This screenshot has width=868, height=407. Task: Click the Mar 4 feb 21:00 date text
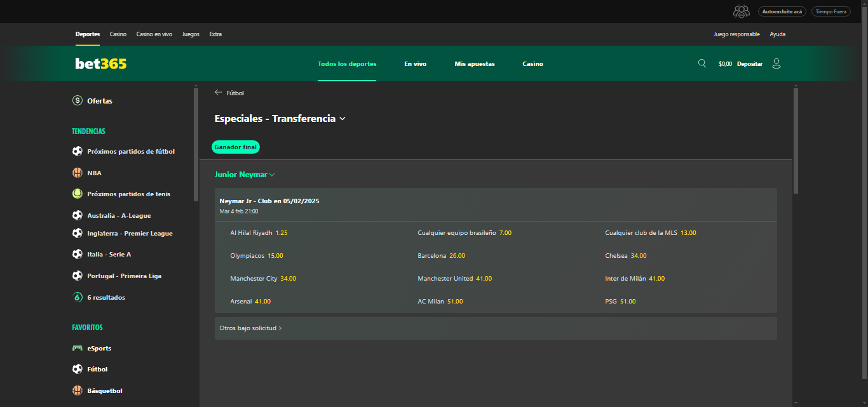click(x=239, y=211)
